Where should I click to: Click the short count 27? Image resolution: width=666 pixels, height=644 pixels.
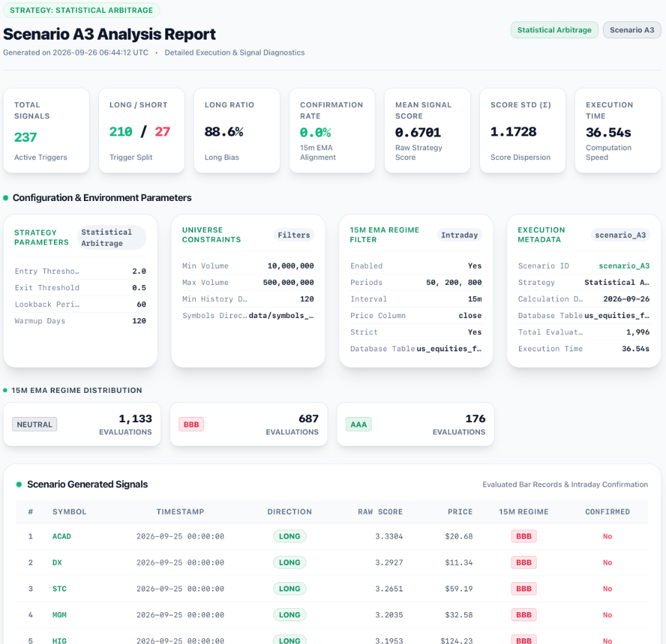click(x=162, y=131)
